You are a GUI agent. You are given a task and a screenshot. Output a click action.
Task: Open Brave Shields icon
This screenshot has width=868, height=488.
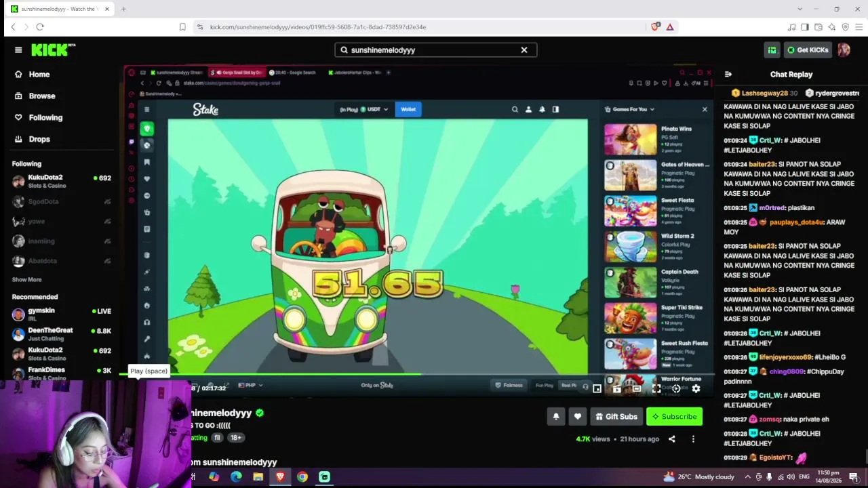point(655,27)
